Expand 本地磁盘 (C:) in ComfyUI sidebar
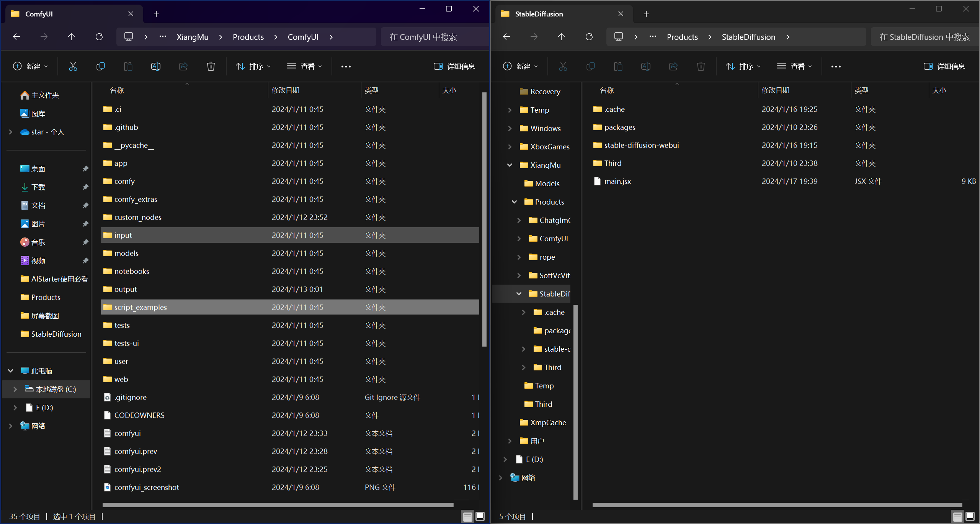The image size is (980, 524). pyautogui.click(x=15, y=389)
